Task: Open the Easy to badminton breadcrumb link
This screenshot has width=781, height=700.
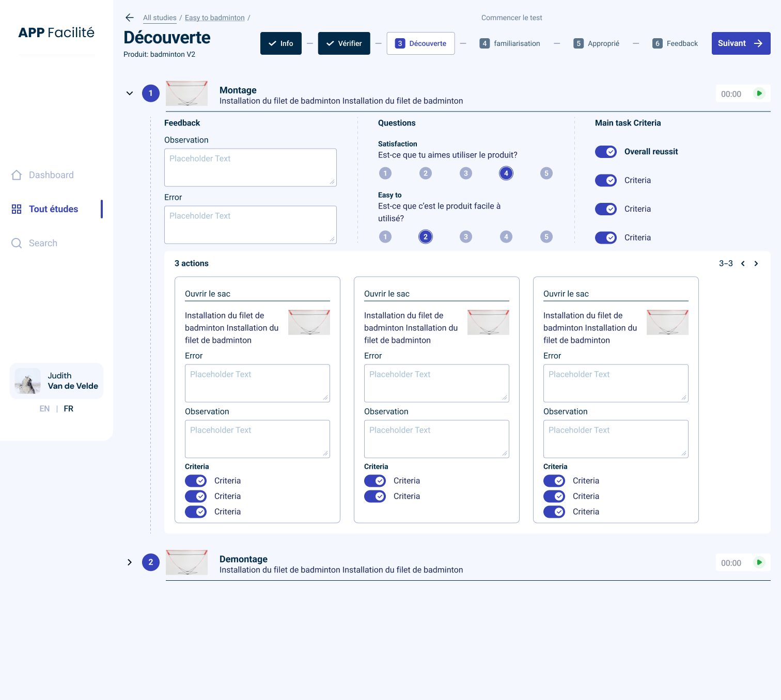Action: 215,18
